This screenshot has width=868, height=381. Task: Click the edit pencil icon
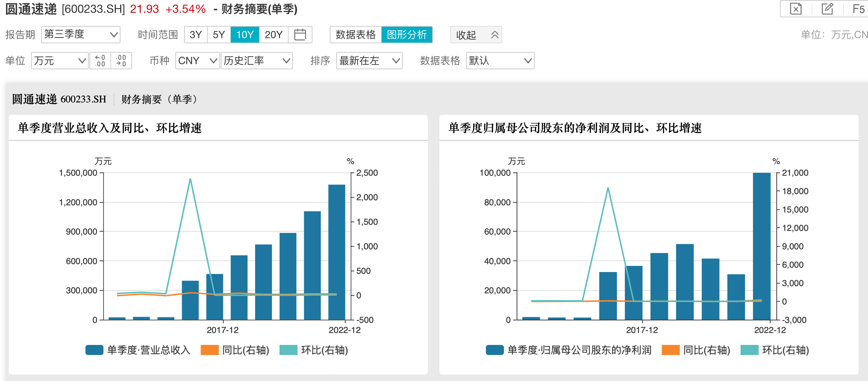click(x=827, y=9)
